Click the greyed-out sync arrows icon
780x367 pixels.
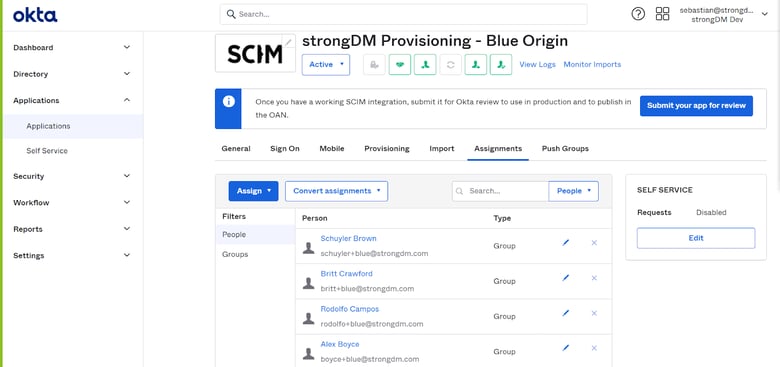[x=451, y=65]
